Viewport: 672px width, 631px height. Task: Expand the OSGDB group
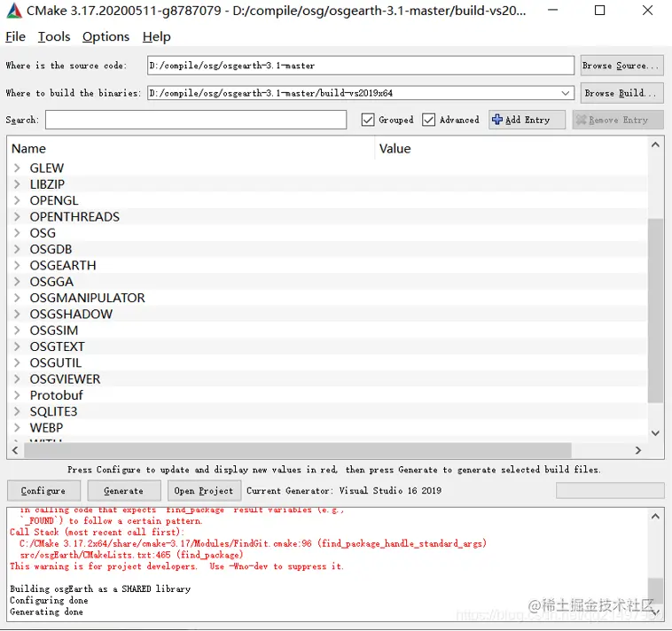click(x=17, y=249)
